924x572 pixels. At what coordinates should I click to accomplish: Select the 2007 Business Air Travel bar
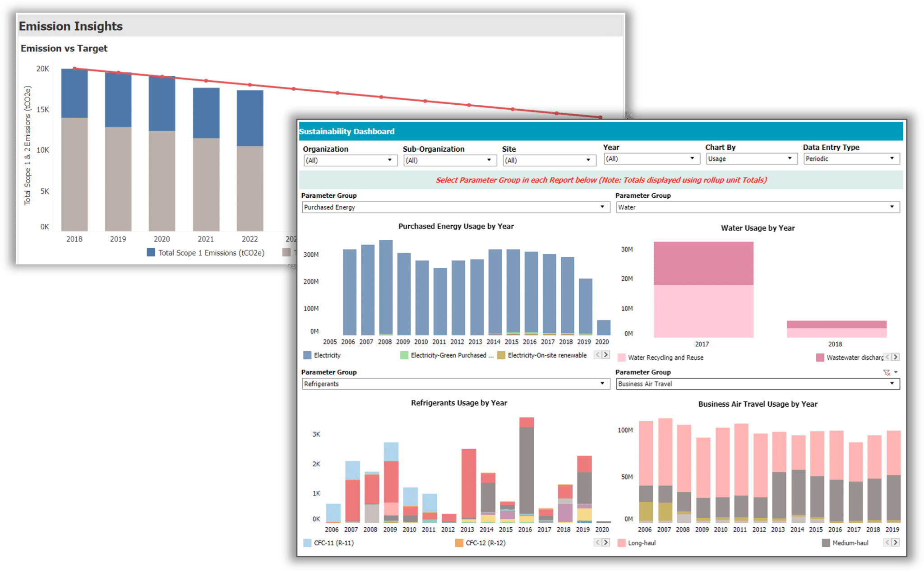coord(665,470)
